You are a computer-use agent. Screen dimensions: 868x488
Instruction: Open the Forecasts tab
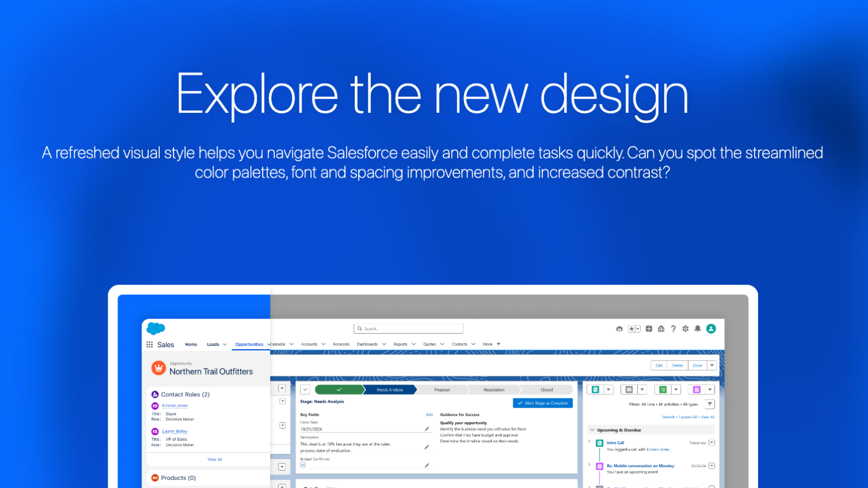pos(341,344)
